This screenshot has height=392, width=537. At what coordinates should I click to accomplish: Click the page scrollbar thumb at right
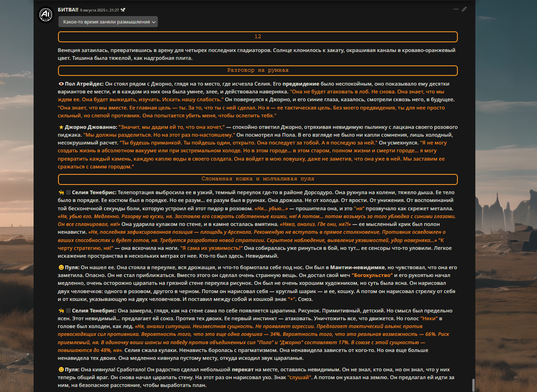(x=473, y=385)
